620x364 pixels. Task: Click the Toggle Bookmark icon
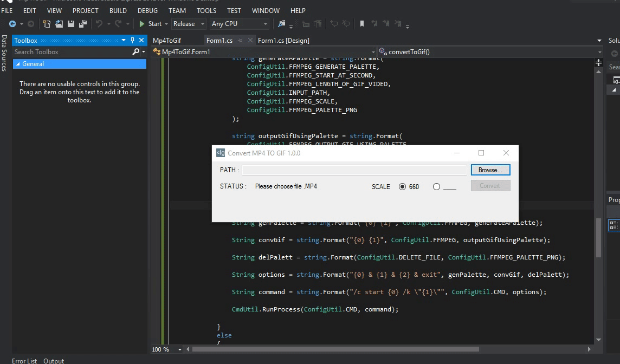coord(362,24)
